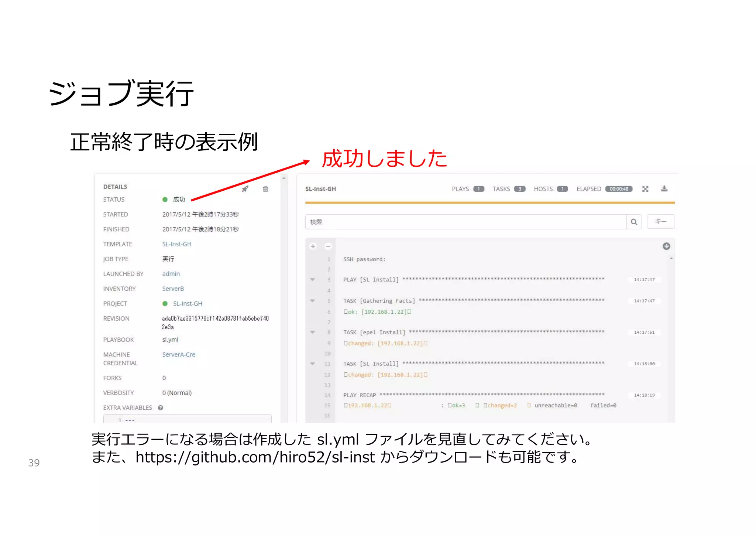The width and height of the screenshot is (756, 535).
Task: Toggle fullscreen output with expand icon
Action: pos(645,189)
